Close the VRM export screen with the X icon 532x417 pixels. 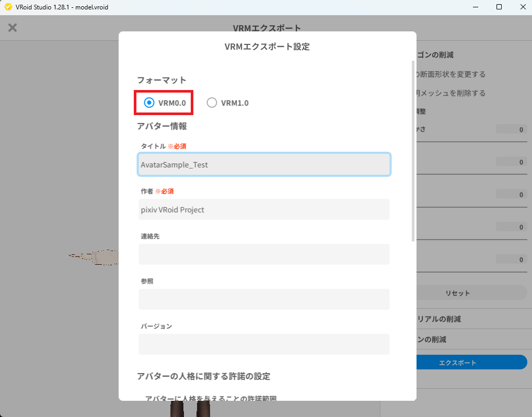pyautogui.click(x=13, y=28)
